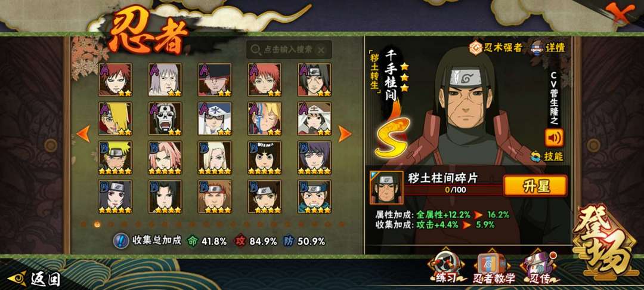Click the 忍术强者 badge icon

[x=496, y=47]
